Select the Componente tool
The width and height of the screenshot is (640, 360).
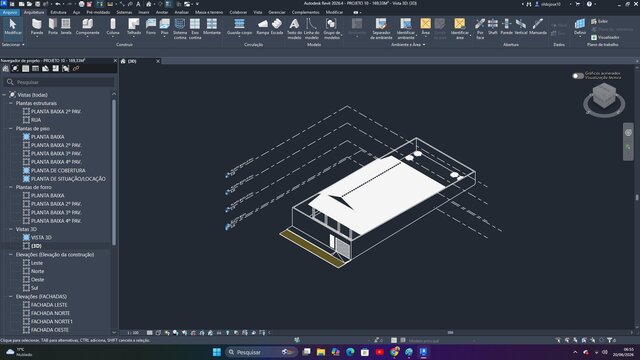(87, 27)
